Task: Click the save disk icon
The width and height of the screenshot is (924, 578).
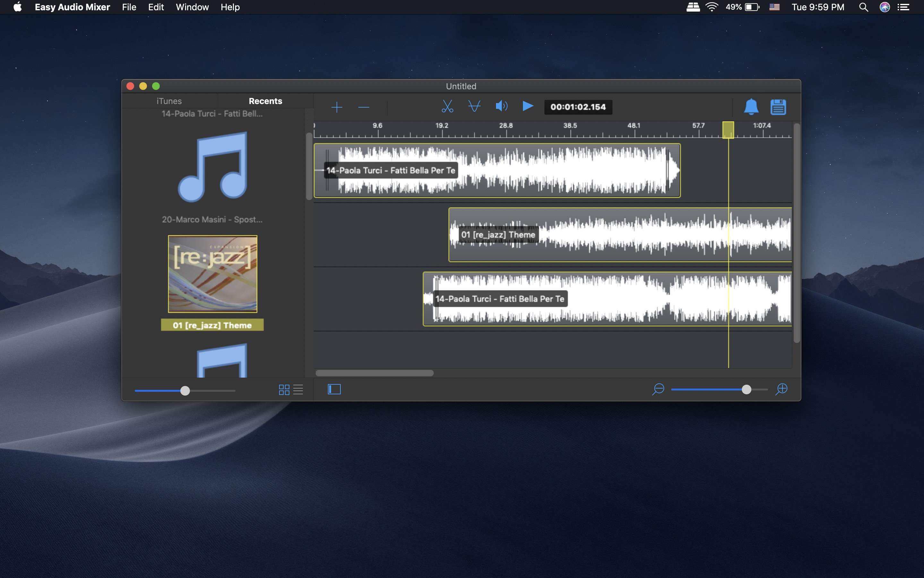Action: [x=778, y=107]
